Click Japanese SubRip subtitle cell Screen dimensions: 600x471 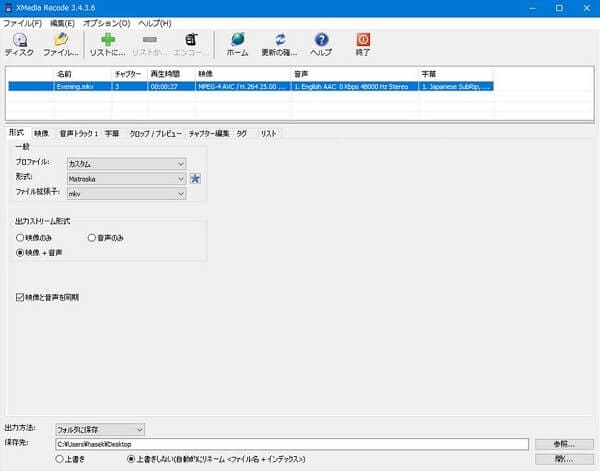[455, 86]
